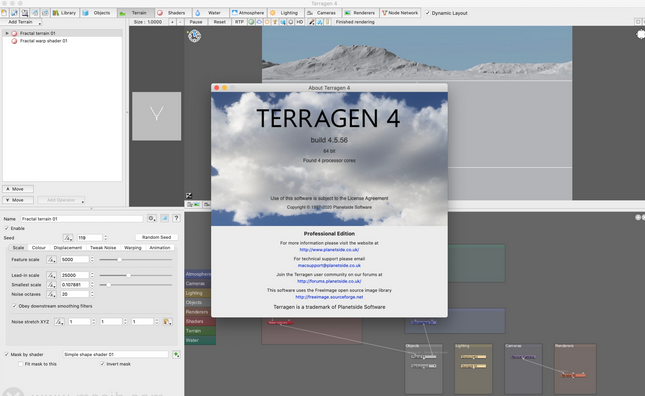Toggle the Dynamic Layout checkbox
Screen dimensions: 645x396
pyautogui.click(x=427, y=13)
